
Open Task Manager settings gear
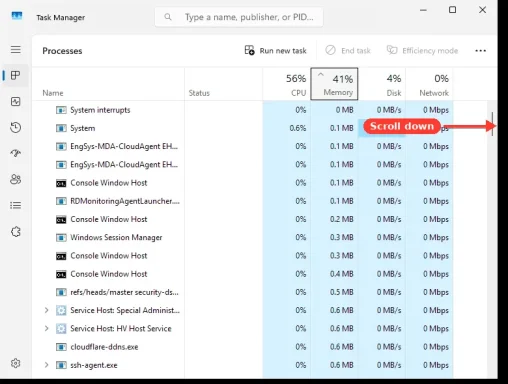click(16, 363)
